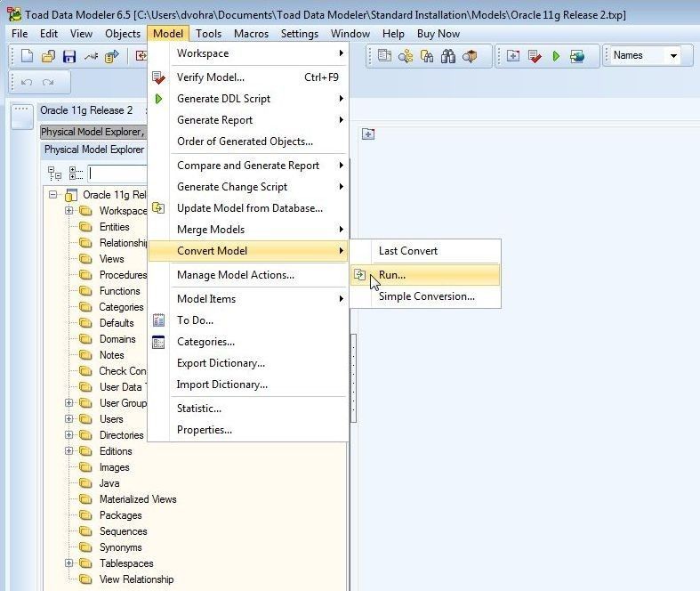Open the File menu

(x=20, y=34)
